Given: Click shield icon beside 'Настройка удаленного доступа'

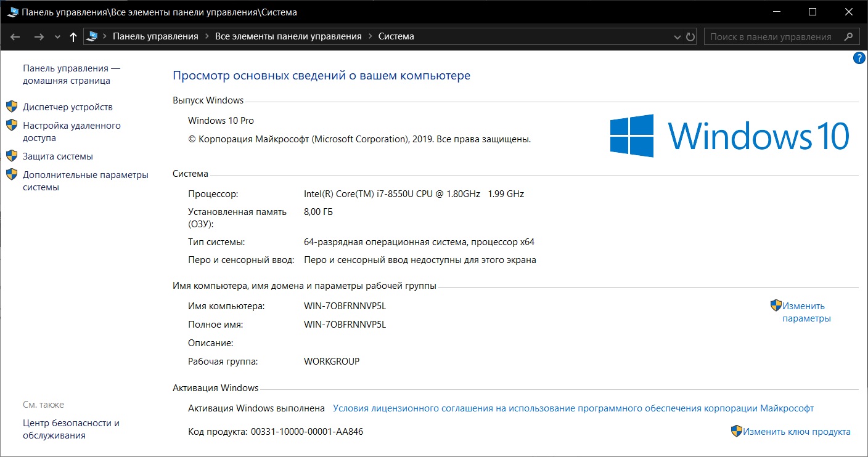Looking at the screenshot, I should [12, 125].
